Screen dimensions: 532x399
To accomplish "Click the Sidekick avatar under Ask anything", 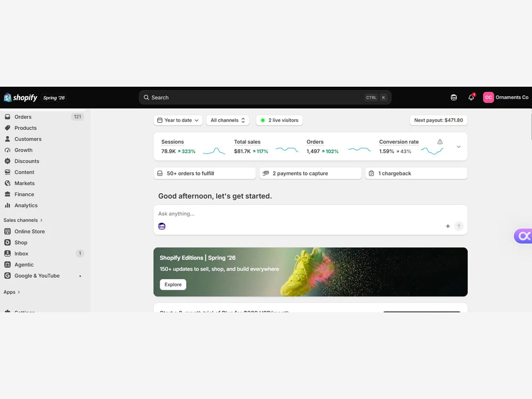I will point(162,226).
